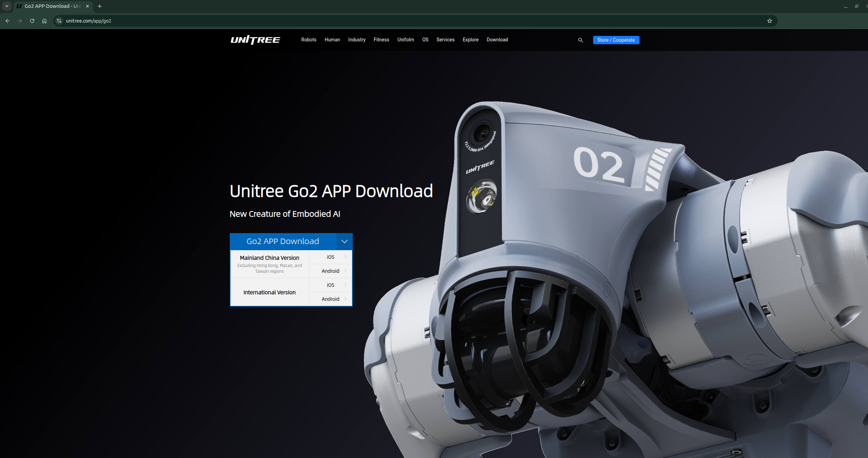Viewport: 868px width, 458px height.
Task: Open the Robots menu item
Action: coord(308,40)
